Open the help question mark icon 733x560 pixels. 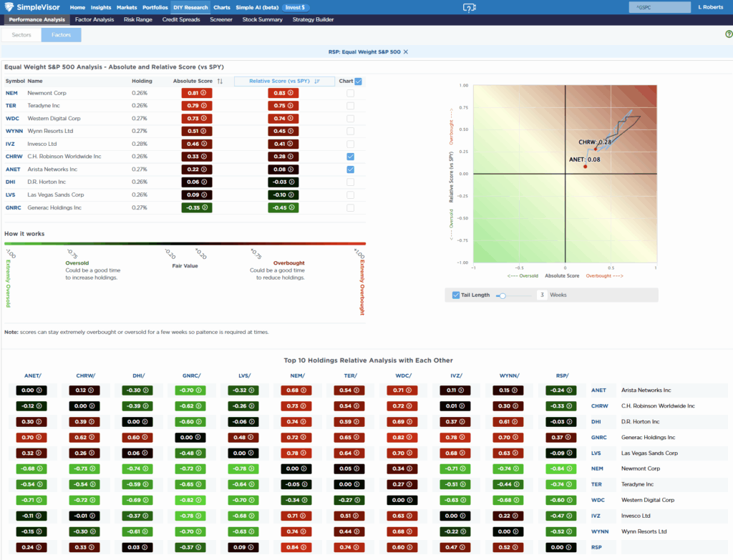click(729, 35)
